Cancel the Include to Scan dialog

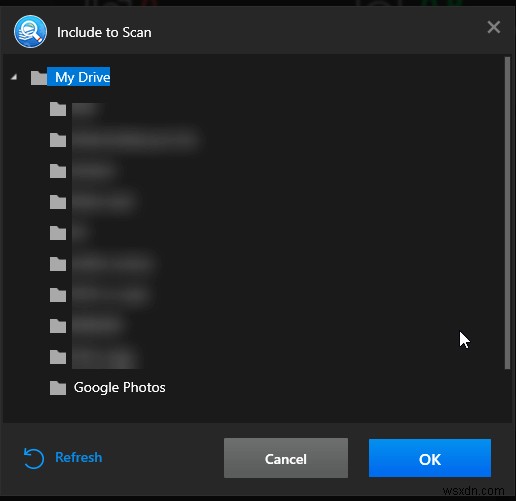click(286, 458)
